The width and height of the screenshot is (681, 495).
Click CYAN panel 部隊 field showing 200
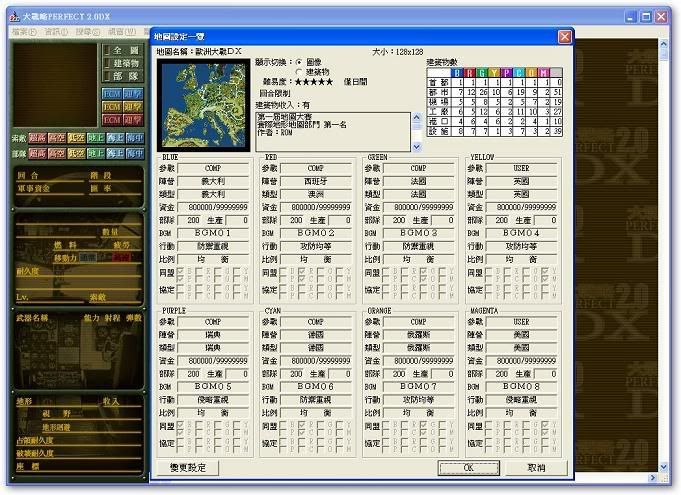[x=293, y=374]
